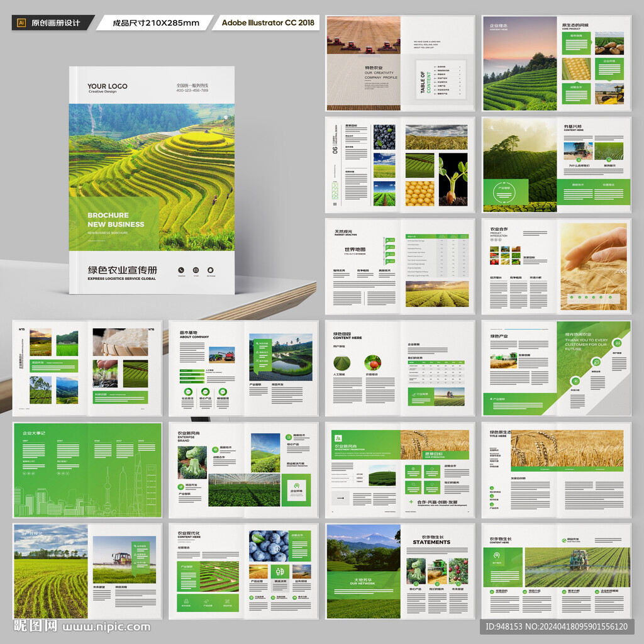Click the phone icon on the brochure cover
Viewport: 644px width, 644px height.
pyautogui.click(x=181, y=270)
